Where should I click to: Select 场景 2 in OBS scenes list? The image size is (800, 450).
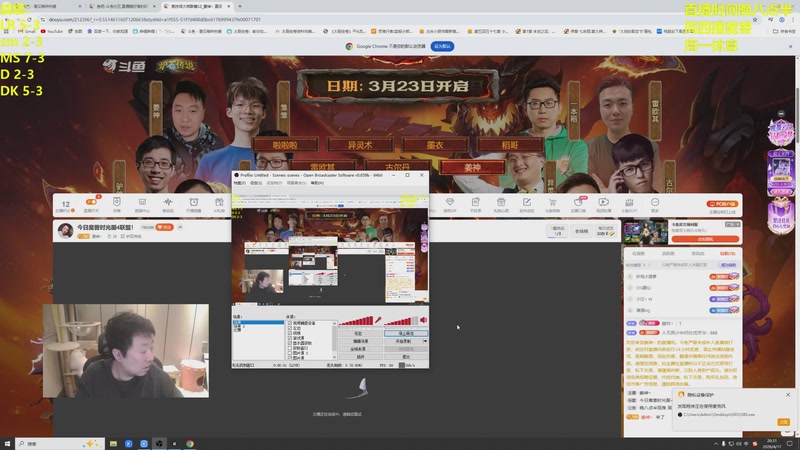click(239, 326)
